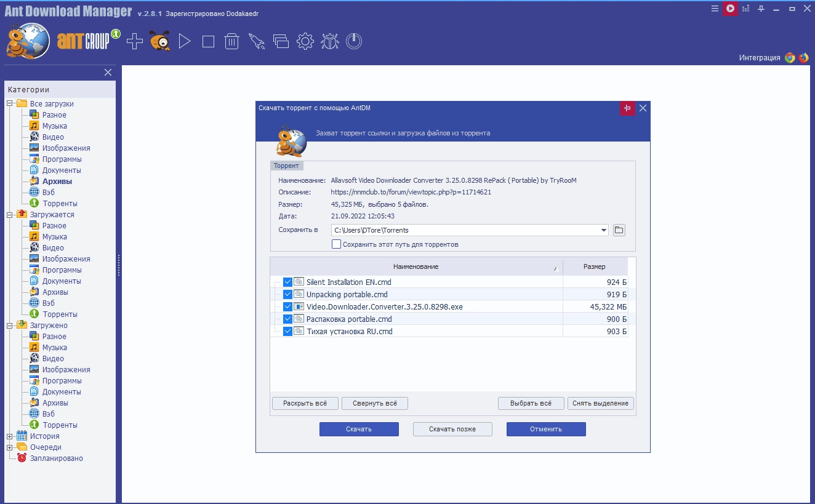815x504 pixels.
Task: Click the Firefox integration icon
Action: point(804,58)
